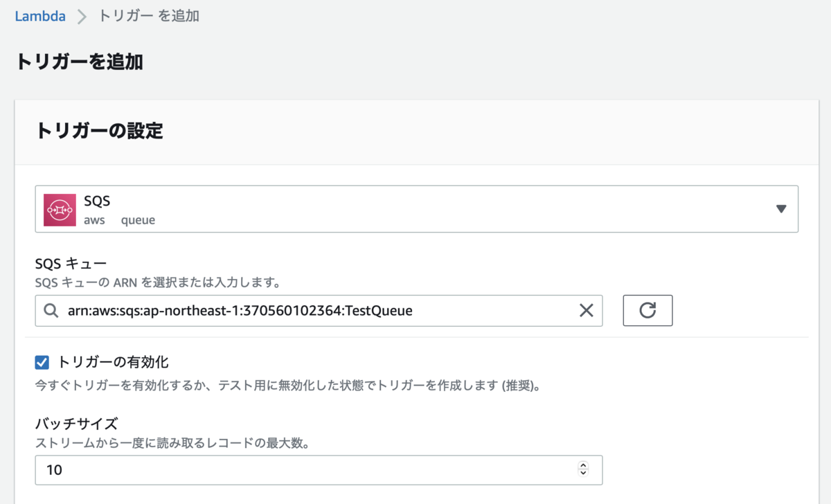Click the SQS service icon
831x504 pixels.
click(60, 210)
